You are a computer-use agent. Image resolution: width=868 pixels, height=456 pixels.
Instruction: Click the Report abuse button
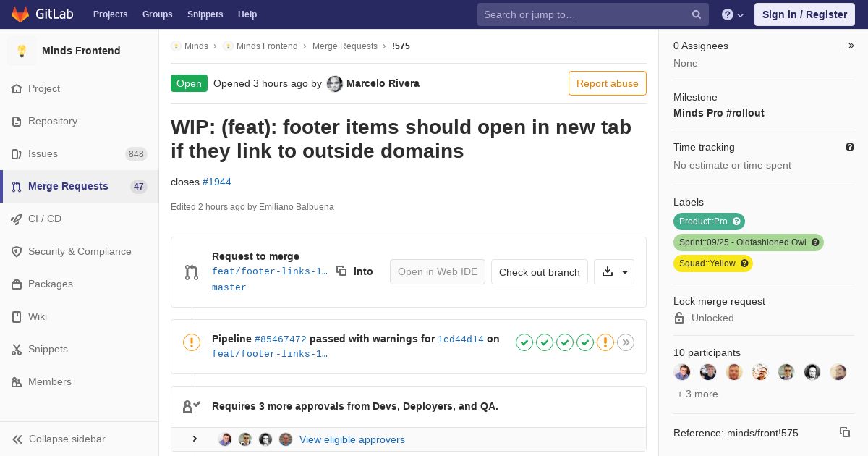(x=608, y=83)
